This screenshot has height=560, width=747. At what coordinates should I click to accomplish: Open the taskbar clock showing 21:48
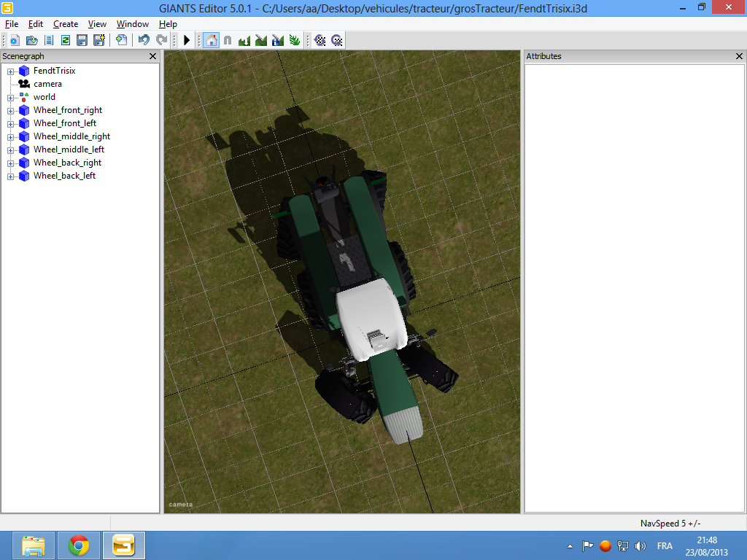pyautogui.click(x=707, y=545)
